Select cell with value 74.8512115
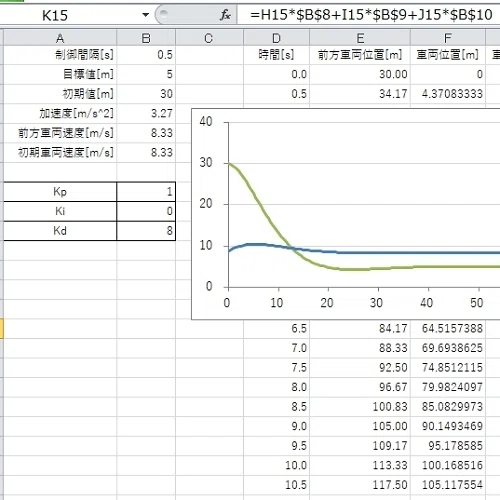This screenshot has width=500, height=500. [x=448, y=368]
